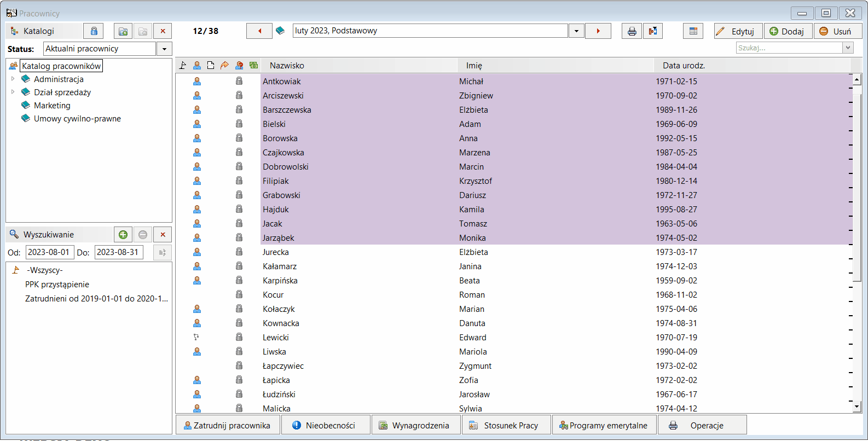The width and height of the screenshot is (868, 441).
Task: Select the Kałamarz Janina row
Action: pyautogui.click(x=513, y=266)
